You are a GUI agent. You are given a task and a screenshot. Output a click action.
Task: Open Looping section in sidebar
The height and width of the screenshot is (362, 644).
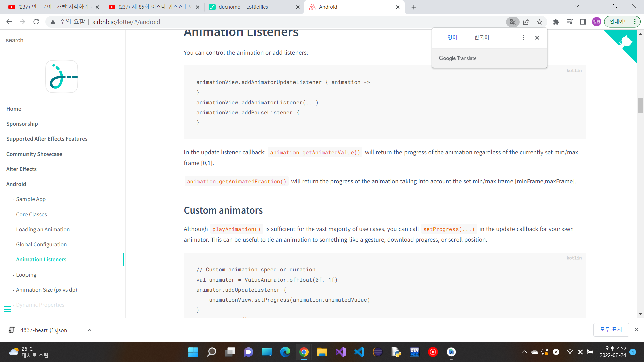pyautogui.click(x=26, y=275)
